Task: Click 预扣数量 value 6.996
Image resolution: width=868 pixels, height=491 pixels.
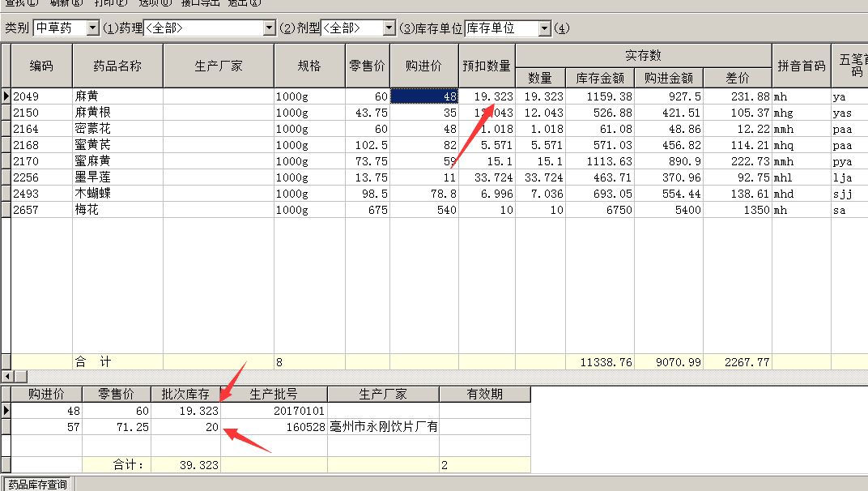Action: pyautogui.click(x=487, y=194)
